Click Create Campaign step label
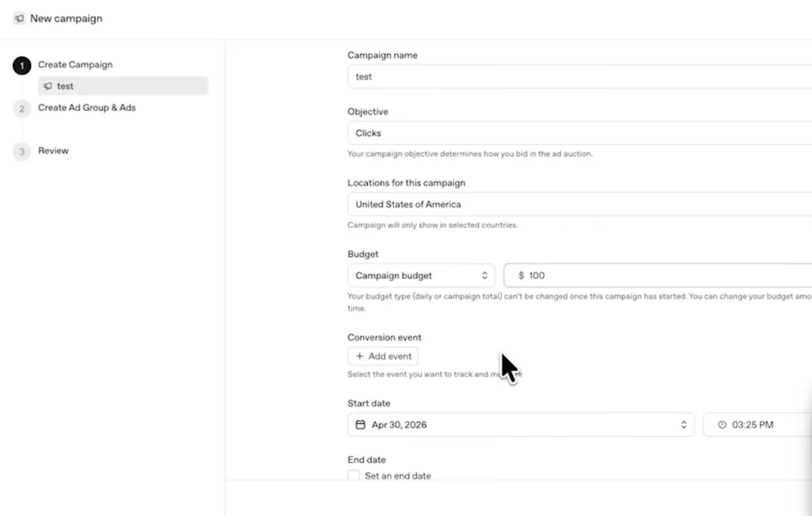The height and width of the screenshot is (516, 812). (75, 65)
